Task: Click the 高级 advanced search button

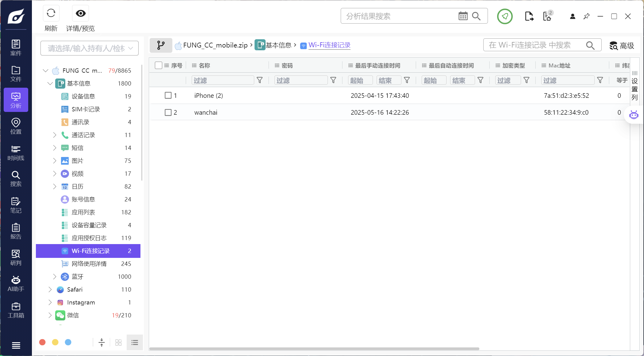Action: pyautogui.click(x=622, y=46)
